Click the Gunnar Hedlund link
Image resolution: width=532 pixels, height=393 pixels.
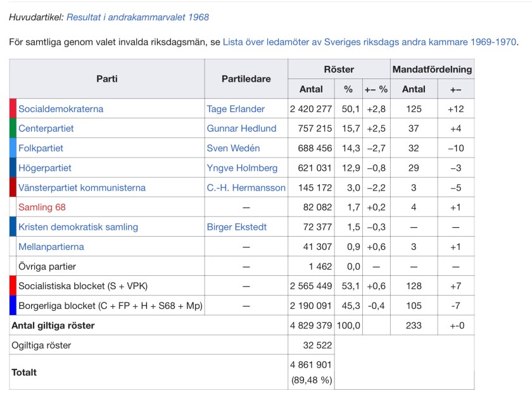click(x=241, y=128)
